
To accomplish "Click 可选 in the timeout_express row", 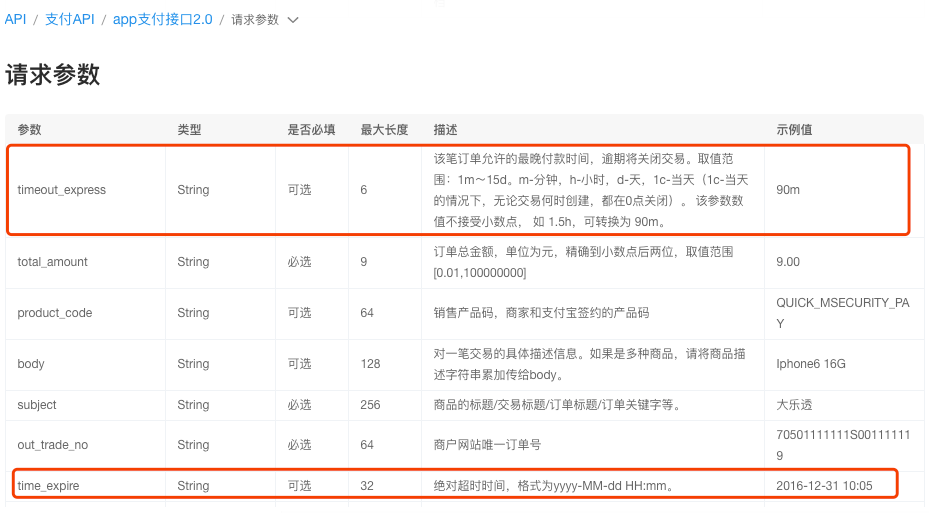I will (299, 190).
